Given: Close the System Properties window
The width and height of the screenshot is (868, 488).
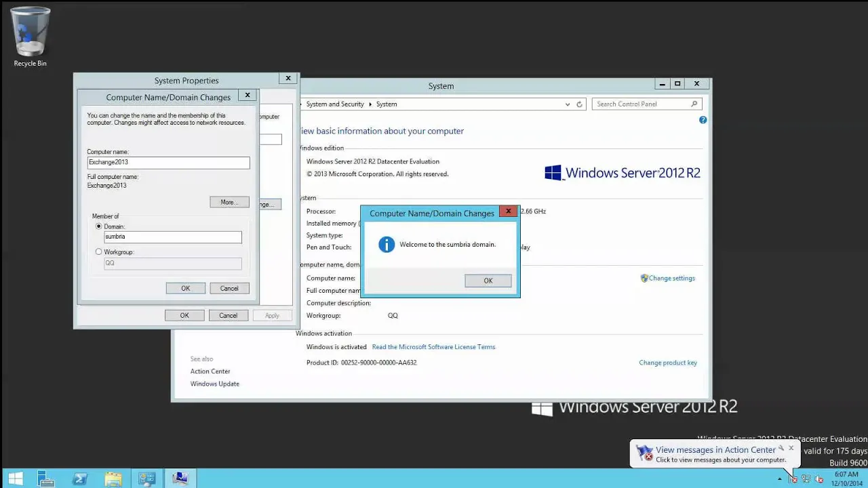Looking at the screenshot, I should tap(288, 79).
